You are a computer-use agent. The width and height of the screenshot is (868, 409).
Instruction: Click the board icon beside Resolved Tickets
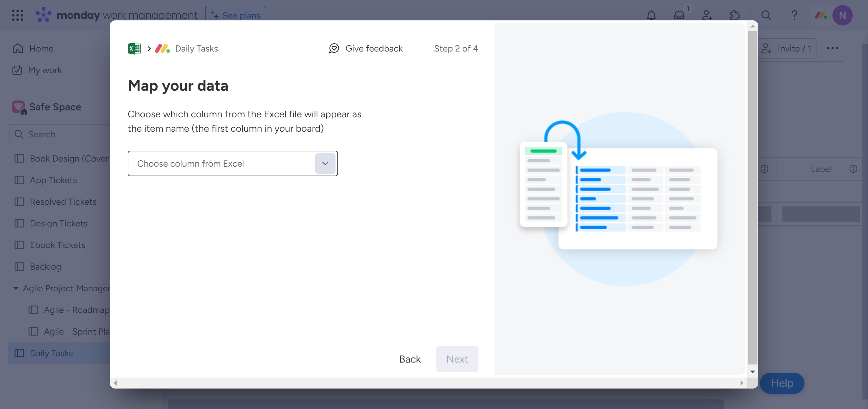pos(19,202)
